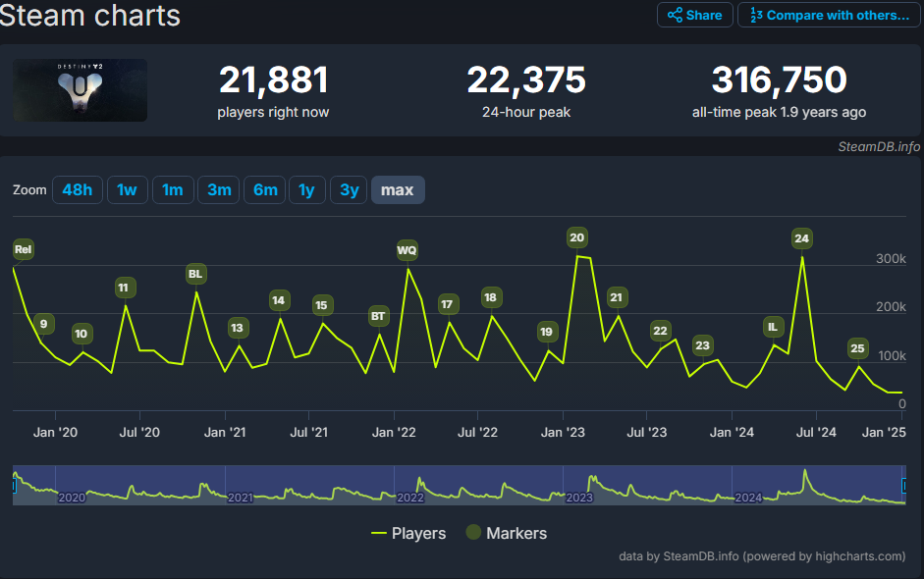Click marker 19 on the chart

click(x=547, y=332)
